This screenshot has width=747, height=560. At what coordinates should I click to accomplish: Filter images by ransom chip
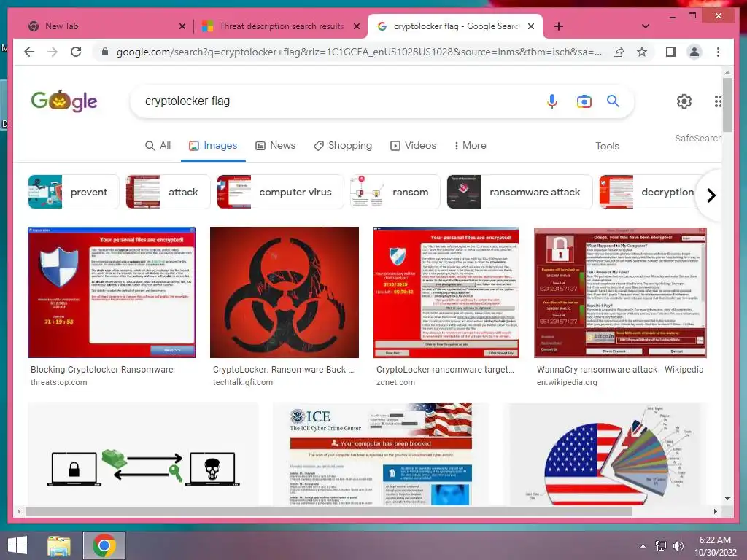tap(395, 192)
